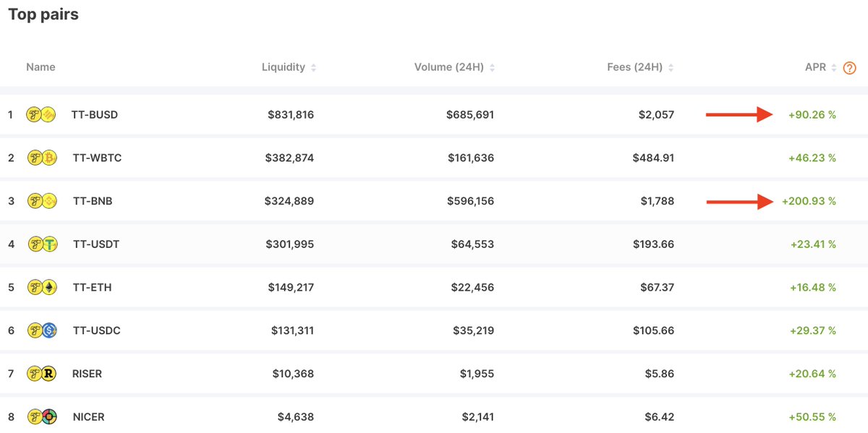Select fees value $2,057
The width and height of the screenshot is (868, 433).
[x=657, y=115]
